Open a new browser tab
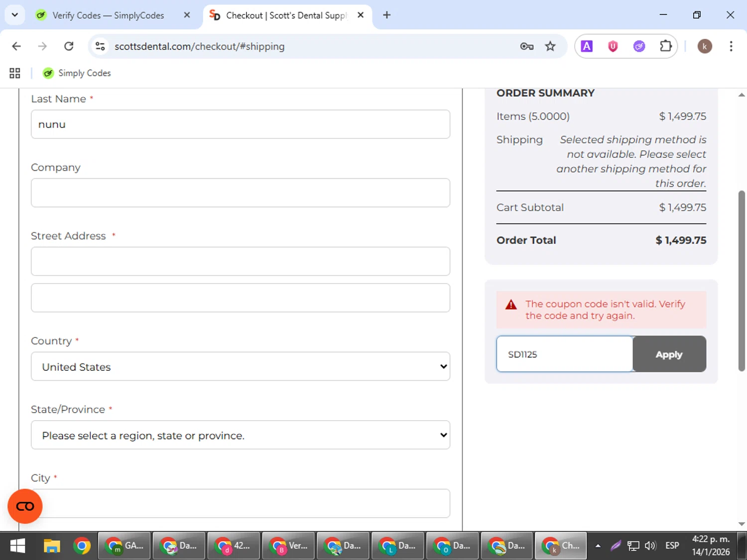747x560 pixels. point(386,15)
